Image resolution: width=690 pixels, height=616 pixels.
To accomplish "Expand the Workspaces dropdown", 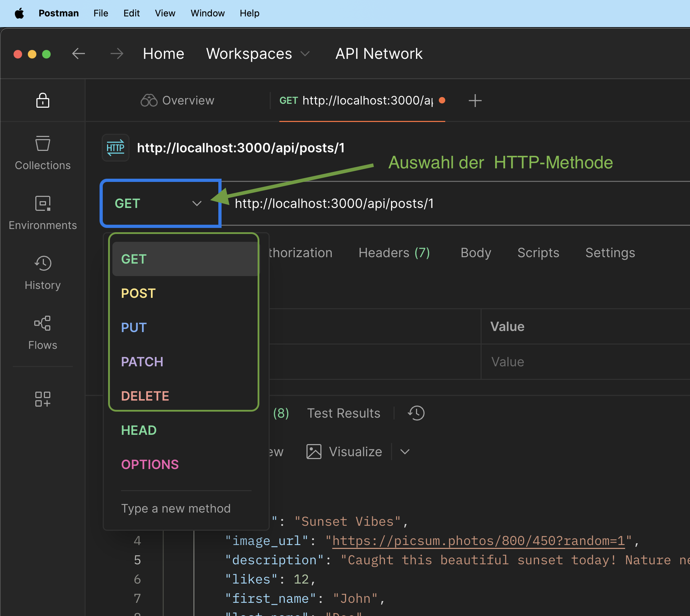I will [x=258, y=54].
